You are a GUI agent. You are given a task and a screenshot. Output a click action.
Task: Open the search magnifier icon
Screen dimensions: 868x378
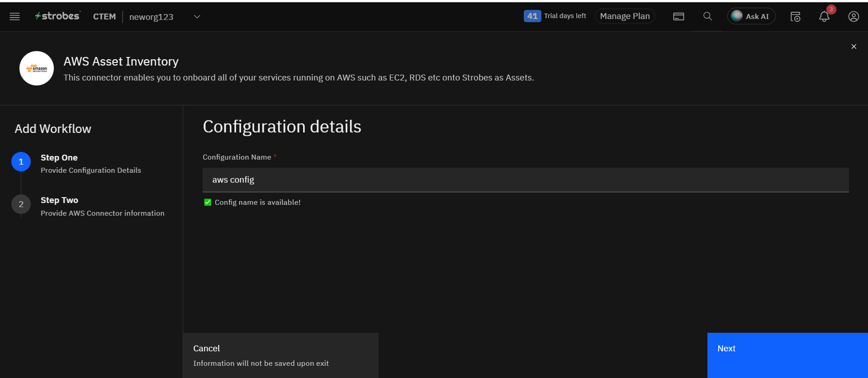707,17
